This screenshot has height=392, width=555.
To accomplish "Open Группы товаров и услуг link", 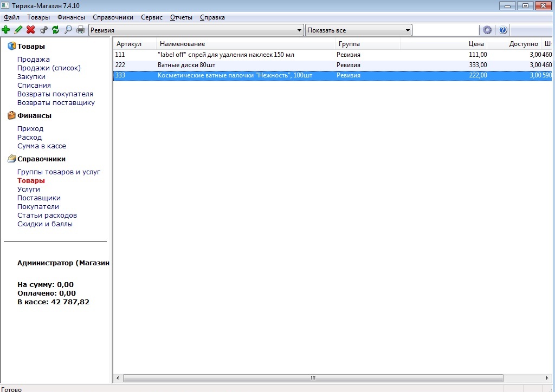I will tap(59, 172).
